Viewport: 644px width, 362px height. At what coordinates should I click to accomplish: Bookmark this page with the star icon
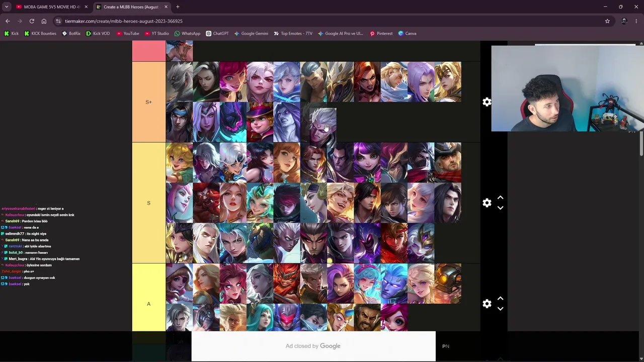[607, 21]
